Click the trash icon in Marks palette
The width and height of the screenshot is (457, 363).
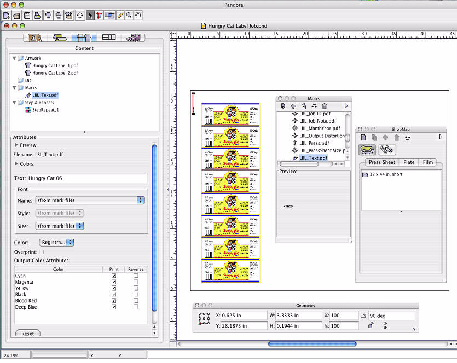[324, 106]
